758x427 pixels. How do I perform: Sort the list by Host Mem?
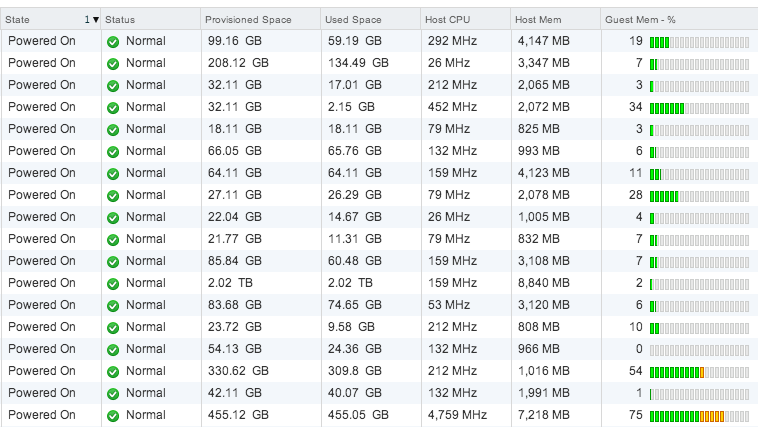tap(555, 20)
